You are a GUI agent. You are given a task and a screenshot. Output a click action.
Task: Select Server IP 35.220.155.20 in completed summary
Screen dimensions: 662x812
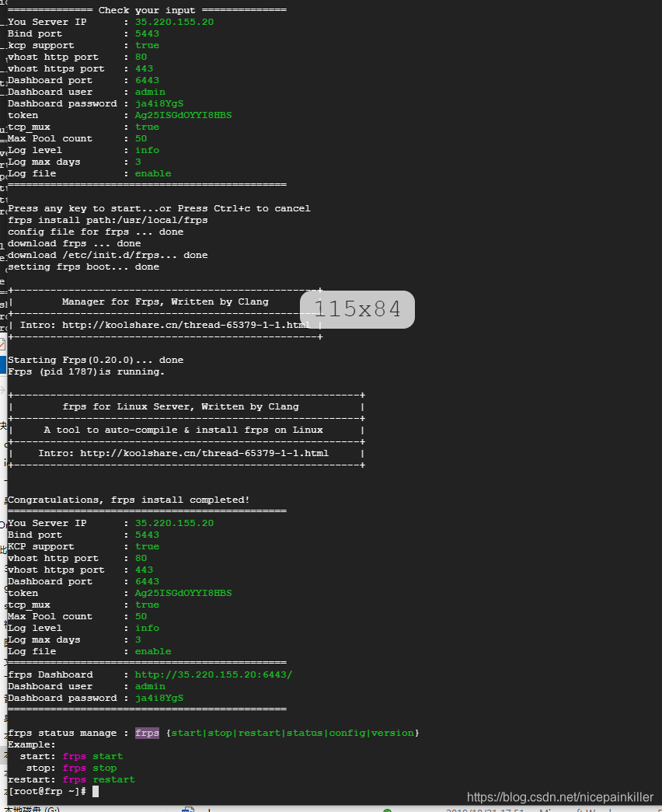(x=174, y=523)
